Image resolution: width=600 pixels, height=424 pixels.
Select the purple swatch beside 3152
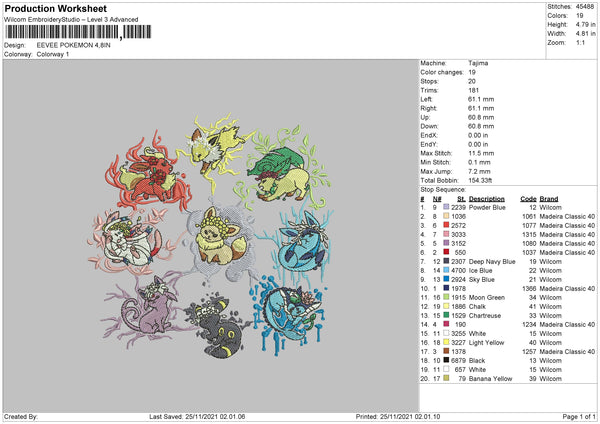pos(446,243)
